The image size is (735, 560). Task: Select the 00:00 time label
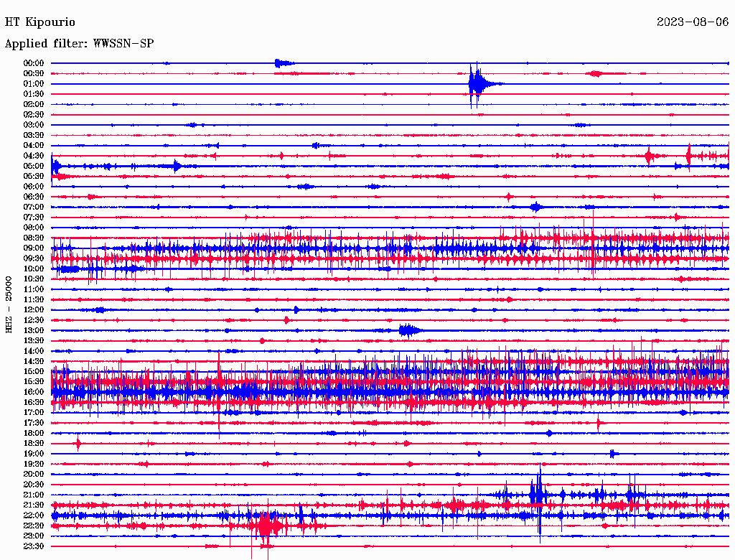(x=34, y=63)
